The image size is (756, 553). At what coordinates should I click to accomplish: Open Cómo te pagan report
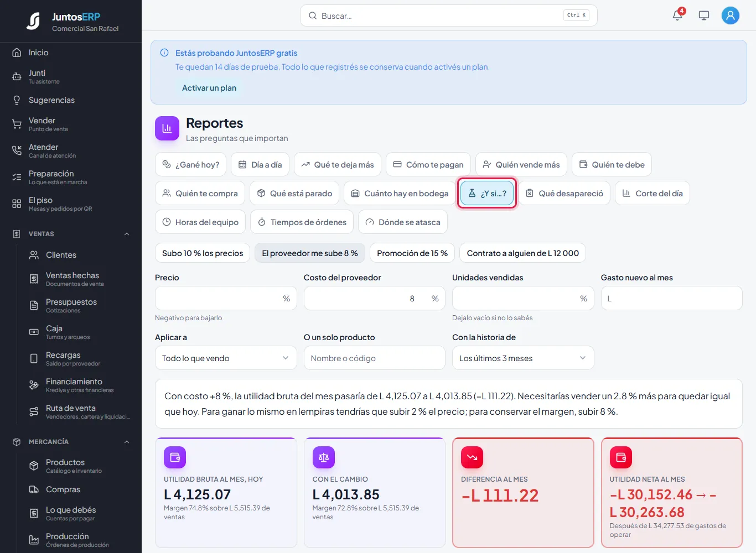428,164
